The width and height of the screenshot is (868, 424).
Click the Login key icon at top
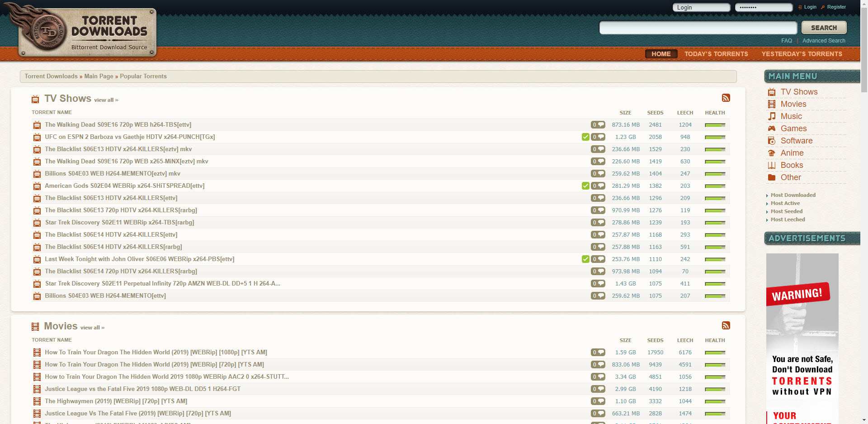click(800, 7)
